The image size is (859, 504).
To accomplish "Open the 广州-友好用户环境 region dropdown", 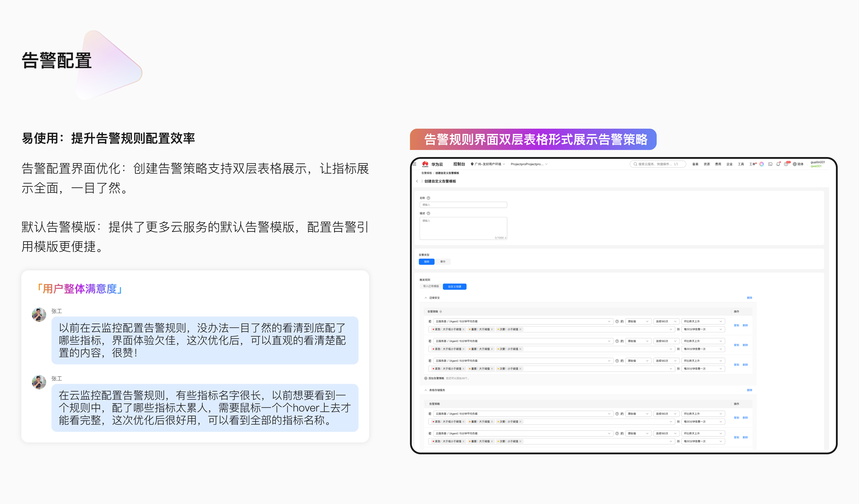I will pyautogui.click(x=488, y=164).
